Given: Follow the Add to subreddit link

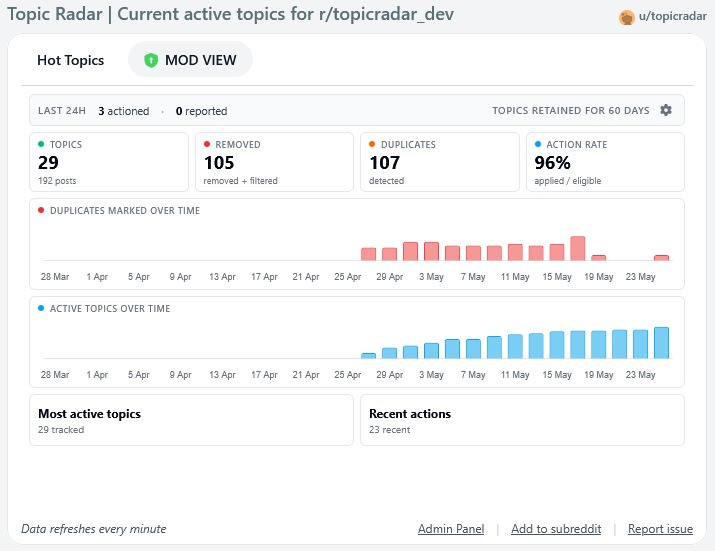Looking at the screenshot, I should click(x=556, y=529).
